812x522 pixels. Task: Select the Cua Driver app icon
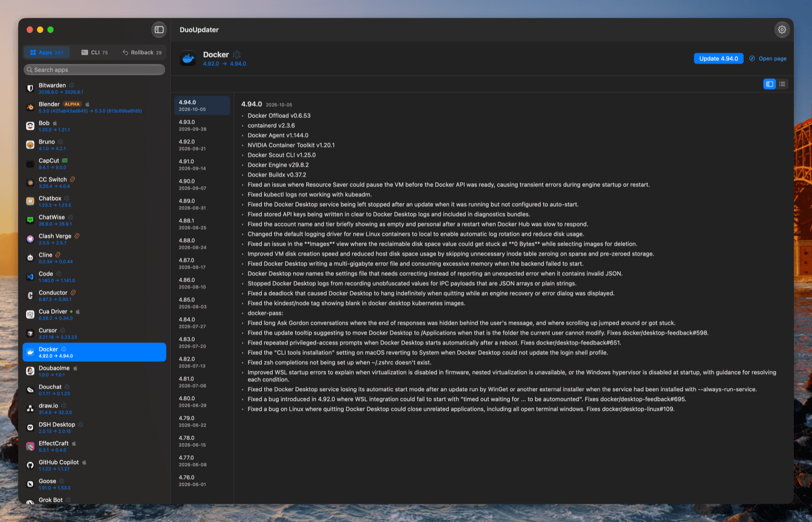(30, 314)
